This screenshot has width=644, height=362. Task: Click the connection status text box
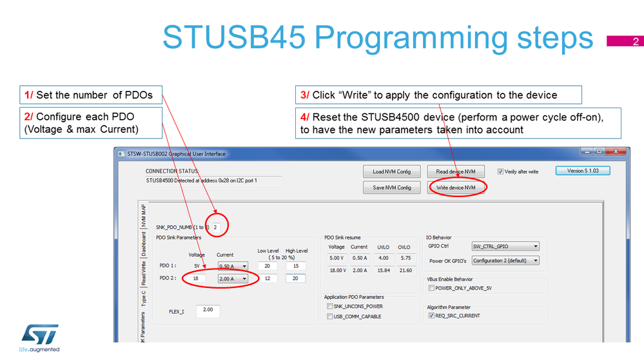click(x=213, y=180)
